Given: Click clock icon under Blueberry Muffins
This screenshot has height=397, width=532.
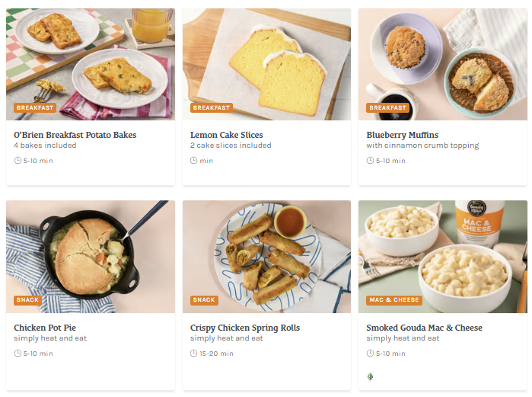Looking at the screenshot, I should (370, 161).
